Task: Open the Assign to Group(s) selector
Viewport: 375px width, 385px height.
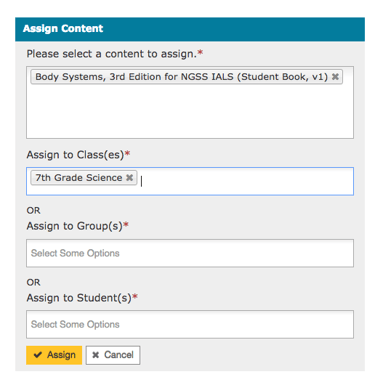Action: pos(190,253)
